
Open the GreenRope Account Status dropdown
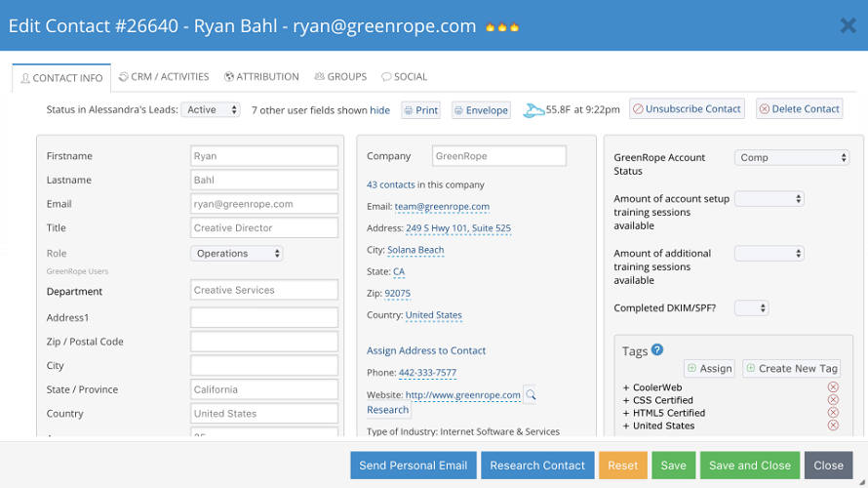click(x=792, y=157)
